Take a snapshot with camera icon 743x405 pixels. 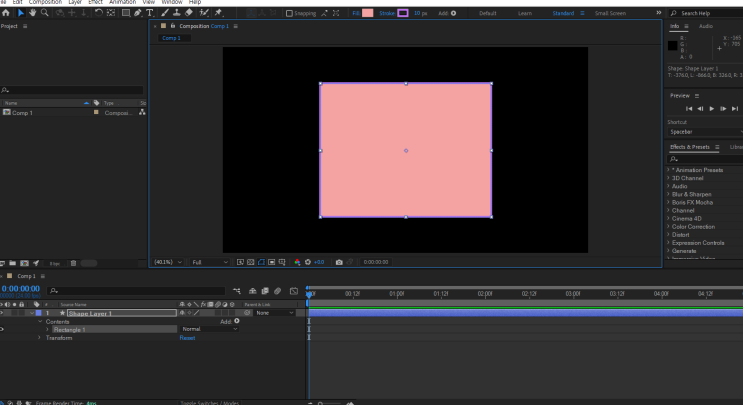339,262
